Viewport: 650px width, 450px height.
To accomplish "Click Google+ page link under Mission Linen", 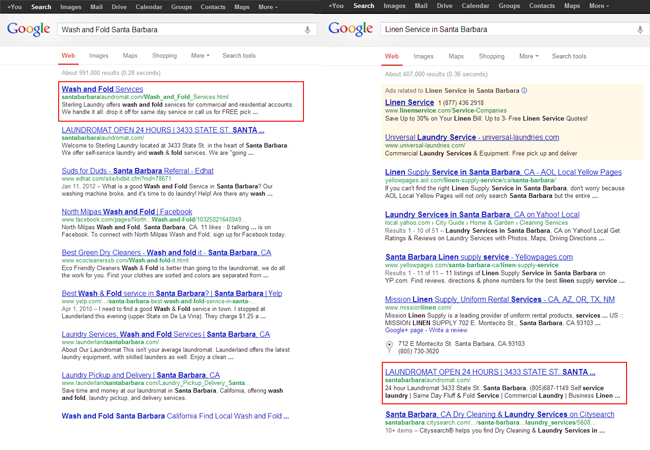I will pyautogui.click(x=404, y=330).
